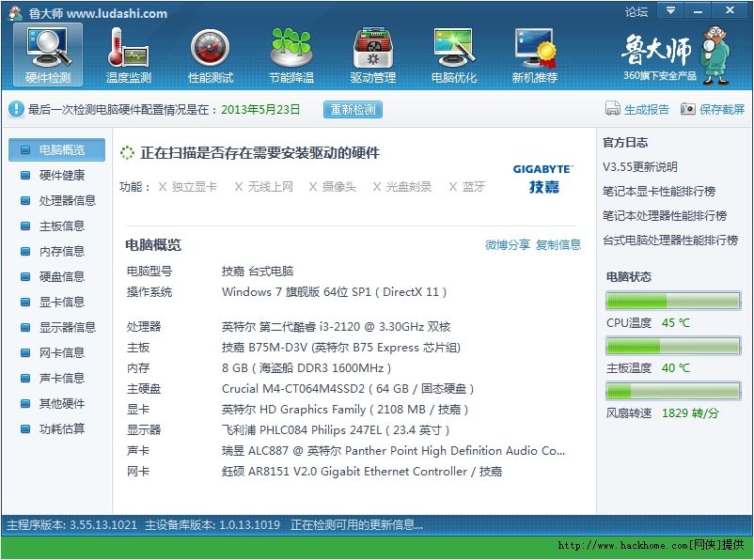Click the 生成报告 report icon
The image size is (754, 560).
coord(612,109)
